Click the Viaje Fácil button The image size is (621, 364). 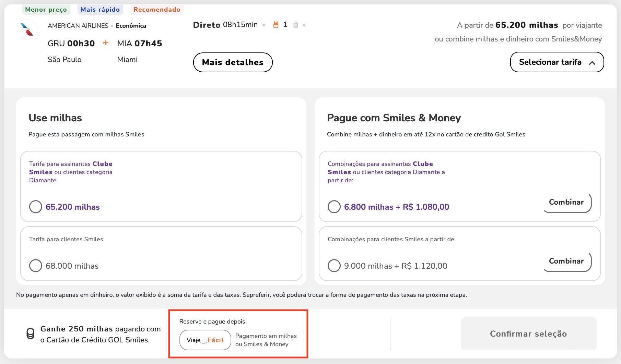coord(205,340)
